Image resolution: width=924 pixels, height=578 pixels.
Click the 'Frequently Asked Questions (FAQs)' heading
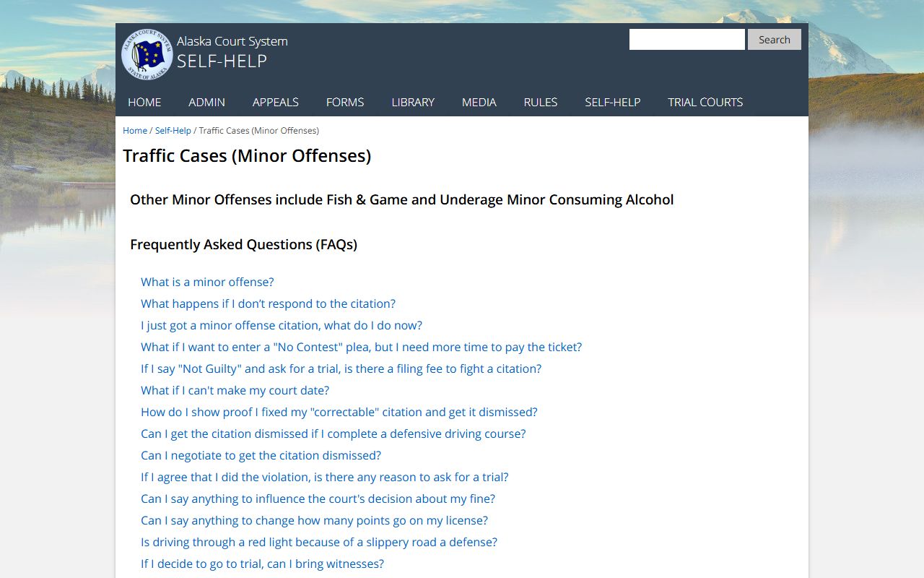tap(243, 244)
